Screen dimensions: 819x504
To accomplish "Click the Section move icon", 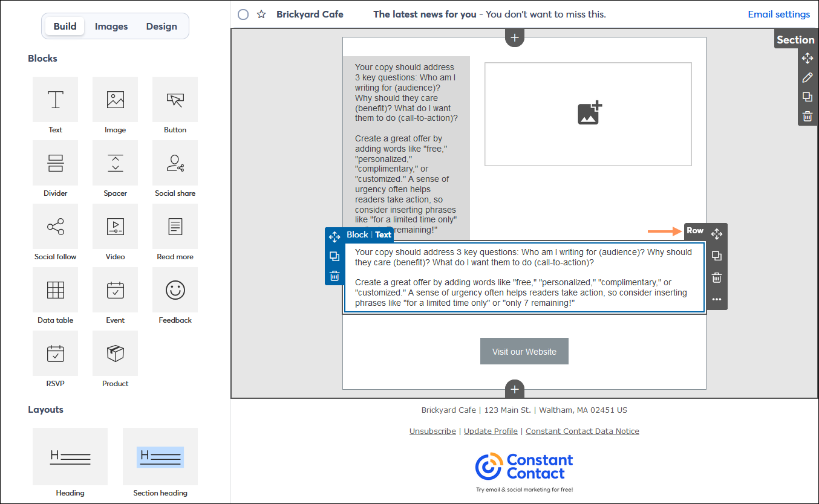I will pos(807,58).
